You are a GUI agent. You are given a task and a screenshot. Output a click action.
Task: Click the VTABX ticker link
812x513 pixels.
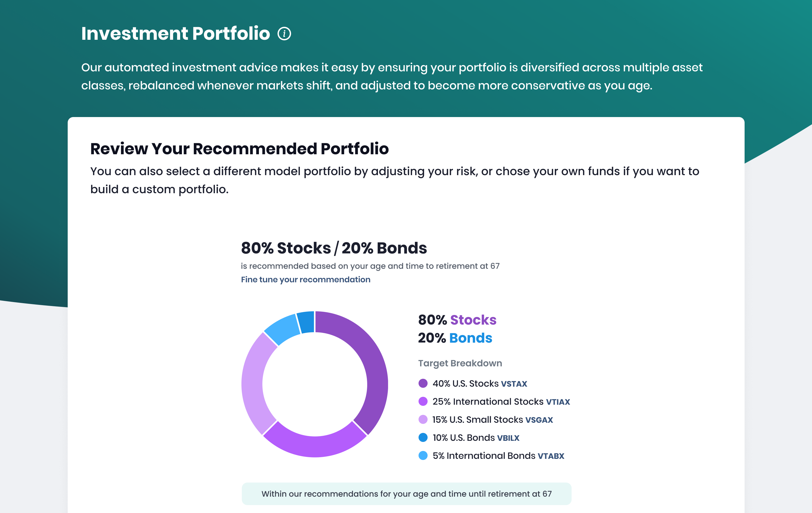tap(551, 456)
